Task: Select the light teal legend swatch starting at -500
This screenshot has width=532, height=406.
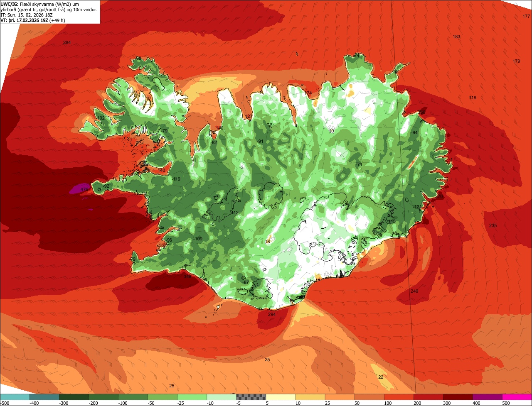Action: (x=15, y=397)
